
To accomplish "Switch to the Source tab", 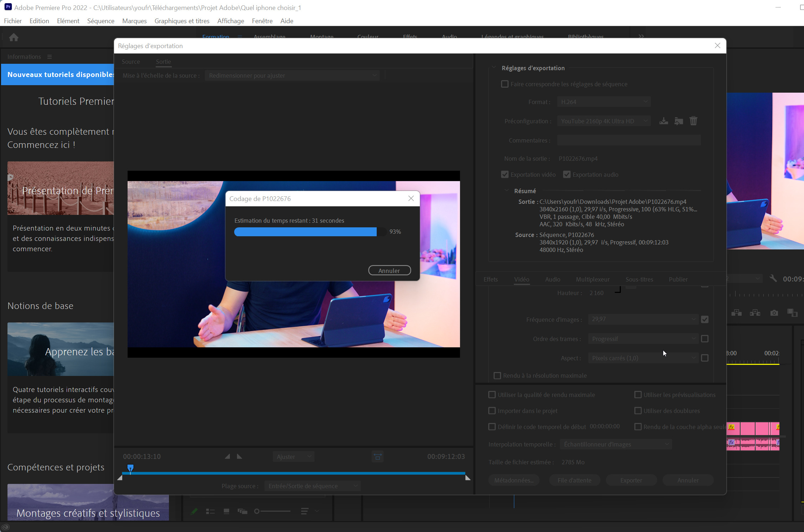I will [x=131, y=62].
